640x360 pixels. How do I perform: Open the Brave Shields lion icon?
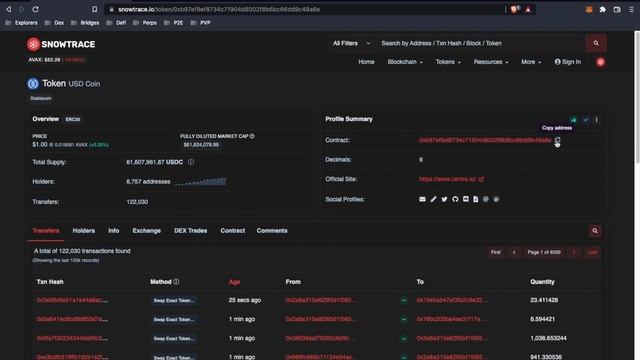pyautogui.click(x=514, y=9)
